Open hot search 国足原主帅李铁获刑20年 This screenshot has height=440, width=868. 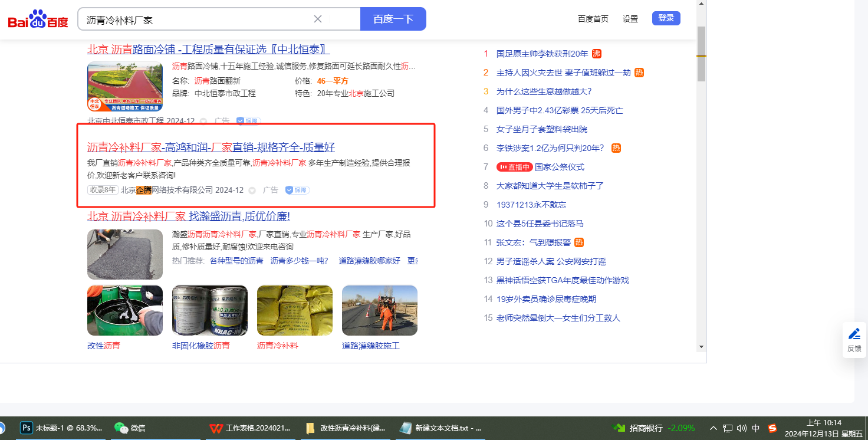[x=542, y=54]
